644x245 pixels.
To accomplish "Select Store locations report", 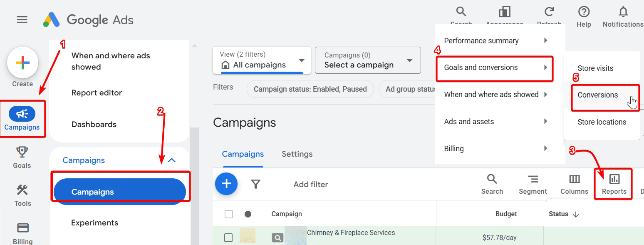I will tap(602, 122).
